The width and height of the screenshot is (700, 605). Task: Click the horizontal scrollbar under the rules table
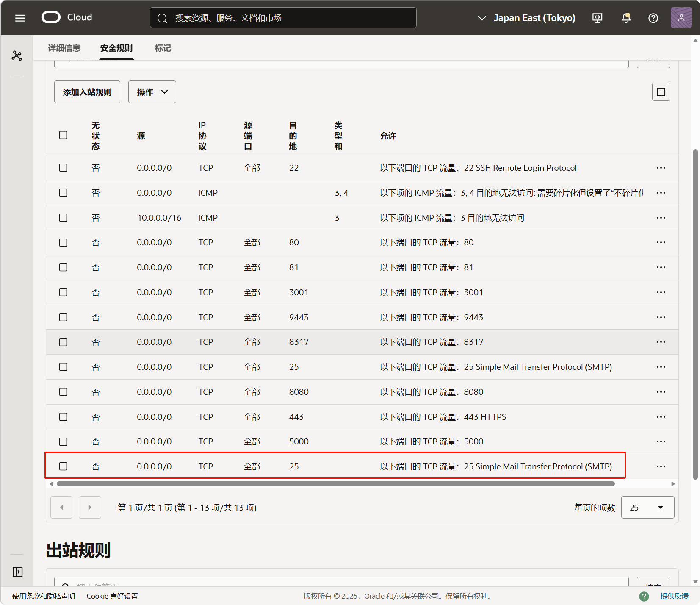coord(335,483)
